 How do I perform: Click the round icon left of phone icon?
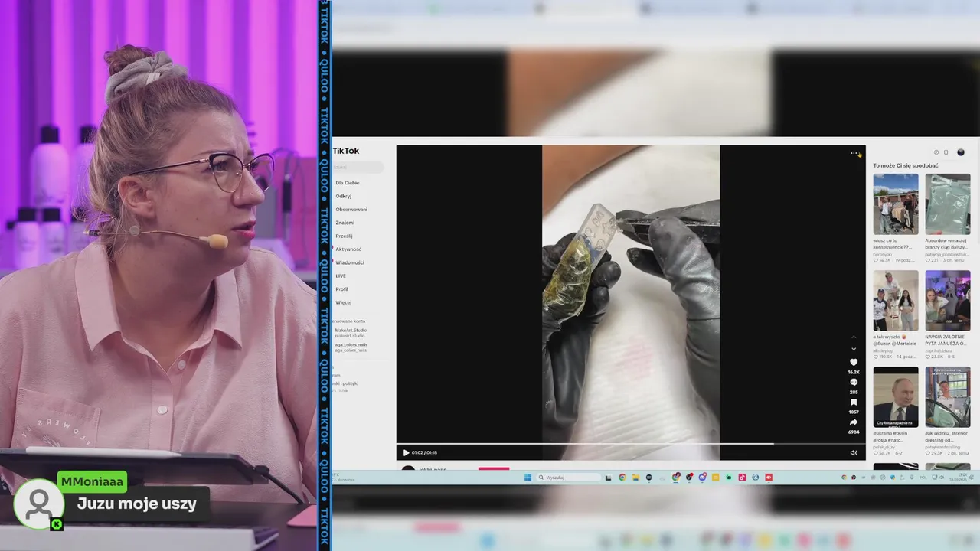coord(936,152)
